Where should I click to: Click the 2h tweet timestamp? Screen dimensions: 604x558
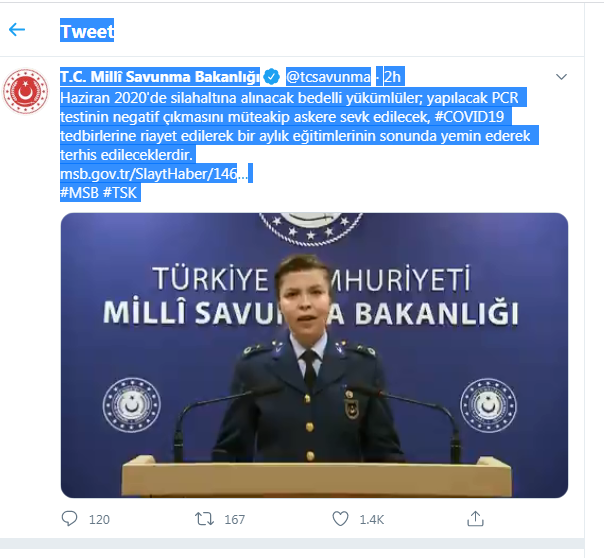point(392,76)
